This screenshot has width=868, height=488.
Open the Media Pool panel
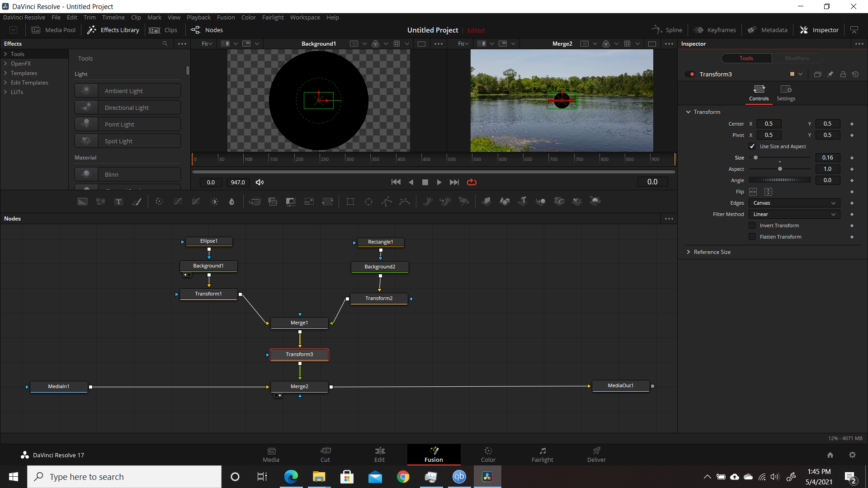point(53,30)
